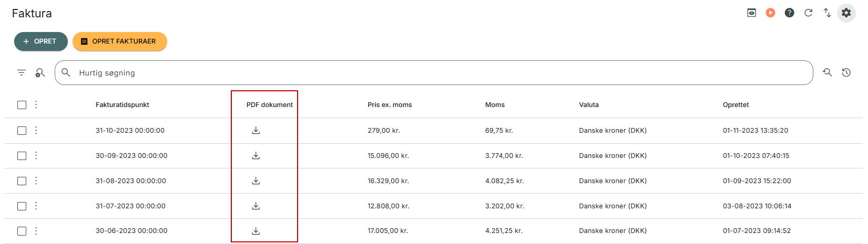Download the PDF for the 30-06-2023 invoice
Image resolution: width=868 pixels, height=244 pixels.
[256, 231]
